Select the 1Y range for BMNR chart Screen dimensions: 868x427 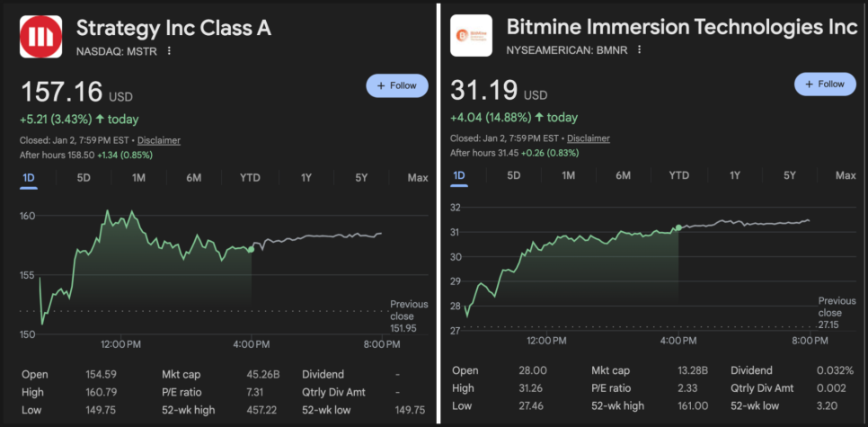(735, 175)
